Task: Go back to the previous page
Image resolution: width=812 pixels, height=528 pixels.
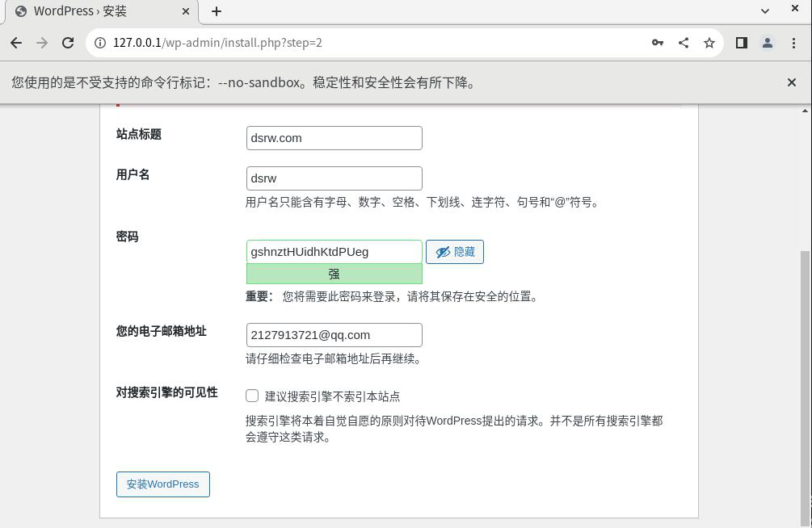Action: tap(16, 43)
